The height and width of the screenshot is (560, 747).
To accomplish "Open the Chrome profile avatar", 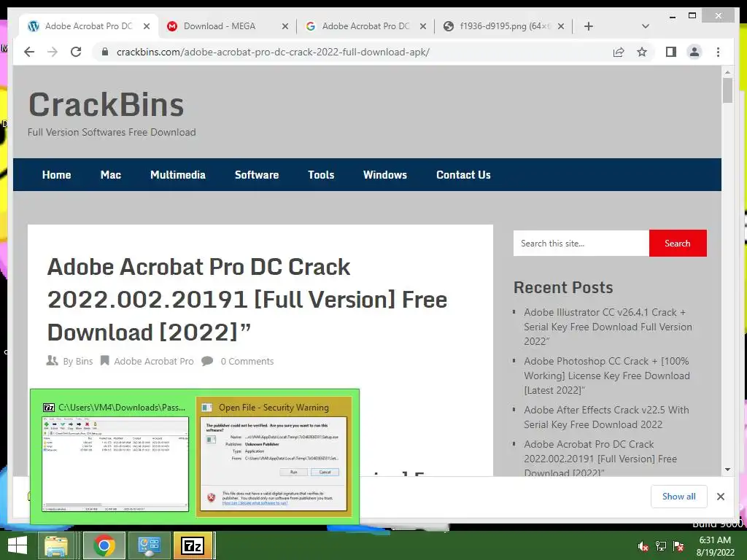I will coord(694,52).
